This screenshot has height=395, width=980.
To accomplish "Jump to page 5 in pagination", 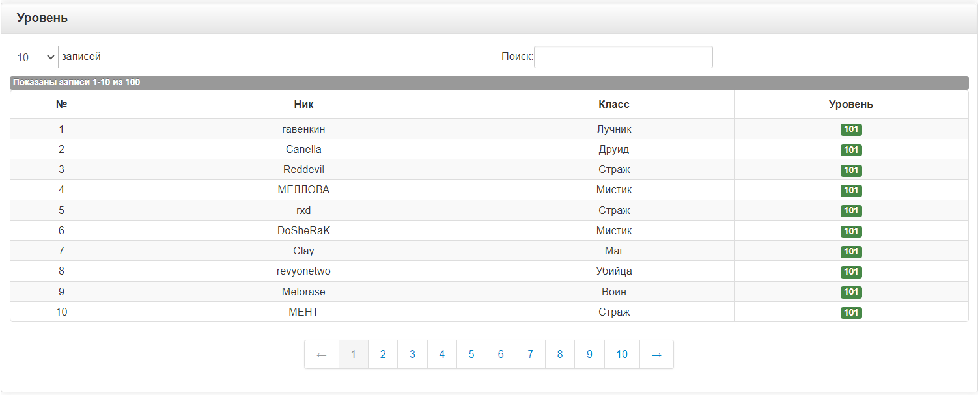I will (x=471, y=355).
